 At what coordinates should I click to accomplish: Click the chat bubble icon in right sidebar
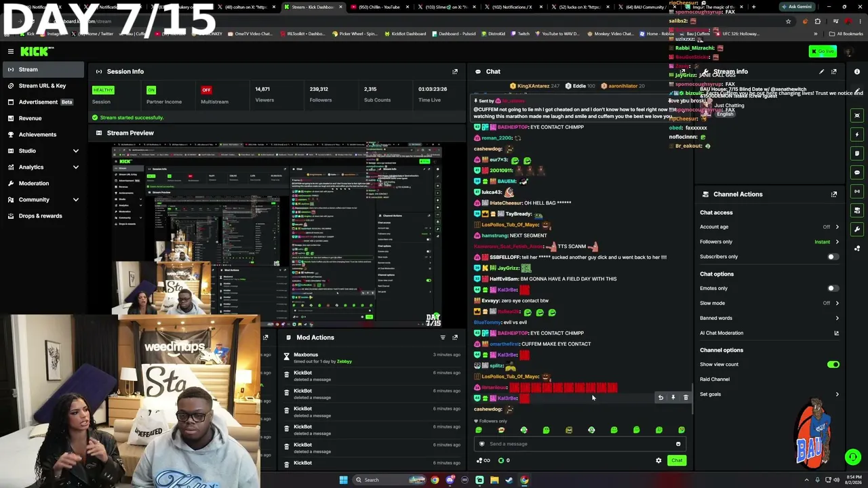click(x=857, y=172)
